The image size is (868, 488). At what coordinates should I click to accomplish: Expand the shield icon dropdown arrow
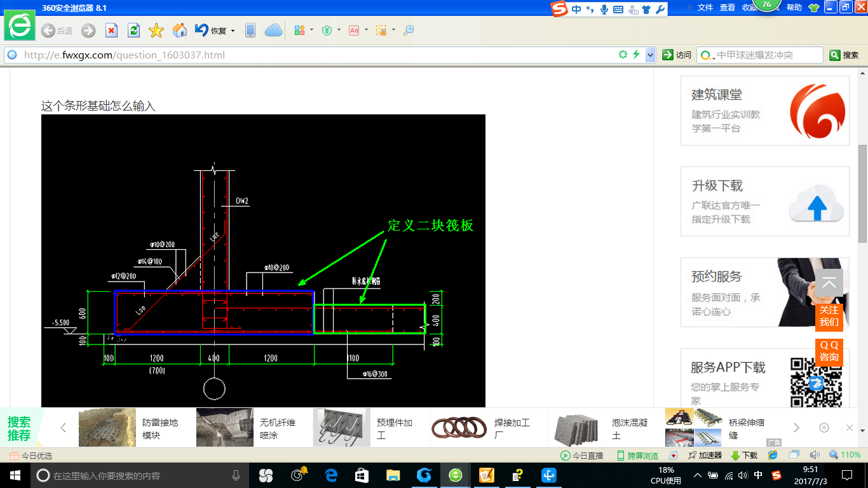[339, 30]
